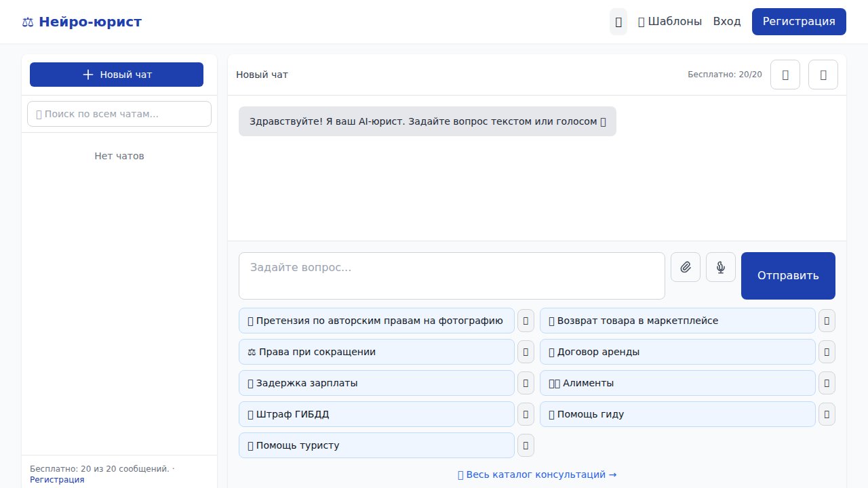Pick the Задержка зарплаты suggestion

coord(376,383)
